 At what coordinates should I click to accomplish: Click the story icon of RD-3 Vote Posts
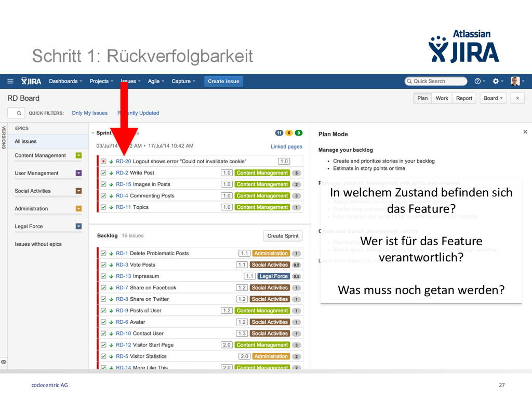point(103,265)
